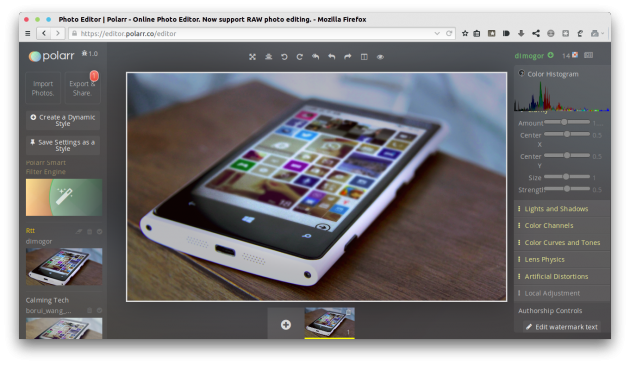Click the stamp-like icon next to the expand icon
This screenshot has width=630, height=365.
point(268,57)
